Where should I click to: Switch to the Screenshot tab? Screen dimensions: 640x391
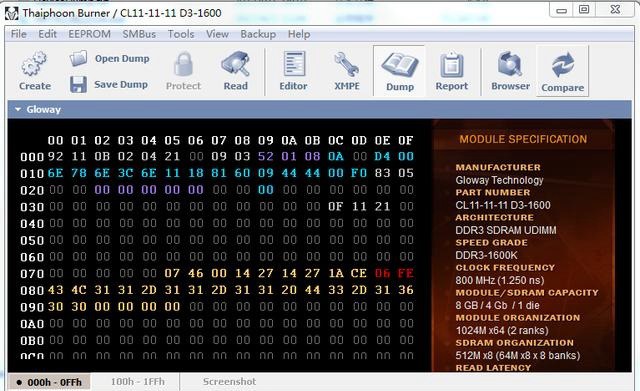pos(229,382)
